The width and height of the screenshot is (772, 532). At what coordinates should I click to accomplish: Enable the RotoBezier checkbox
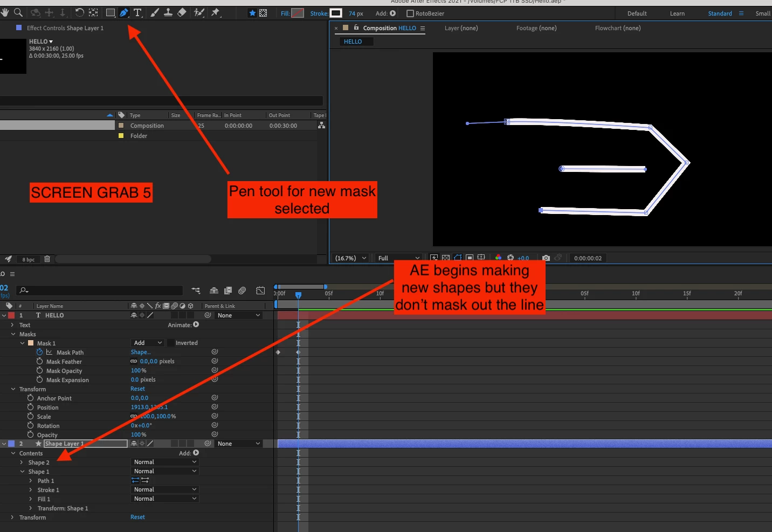410,13
